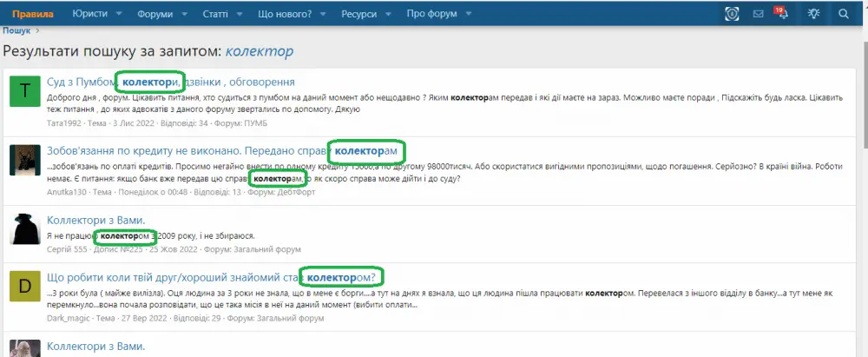This screenshot has width=868, height=357.
Task: Click the lightbulb icon in header
Action: (x=814, y=14)
